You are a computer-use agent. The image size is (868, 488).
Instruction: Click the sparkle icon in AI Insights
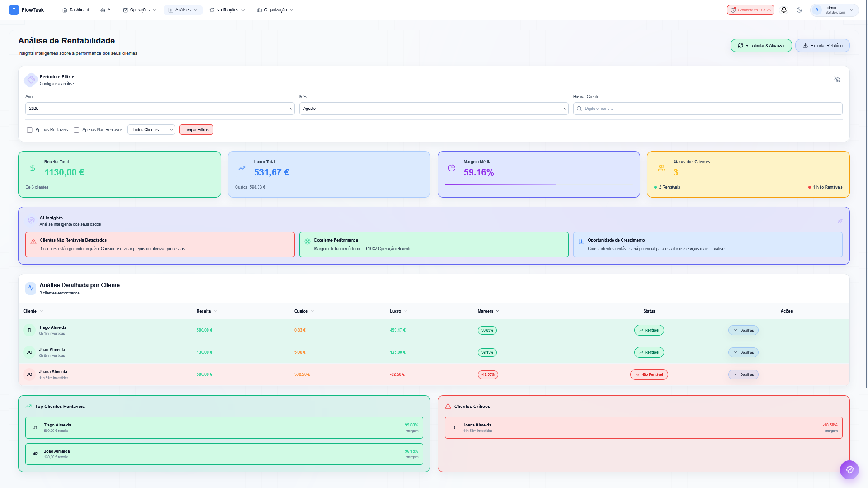(840, 221)
